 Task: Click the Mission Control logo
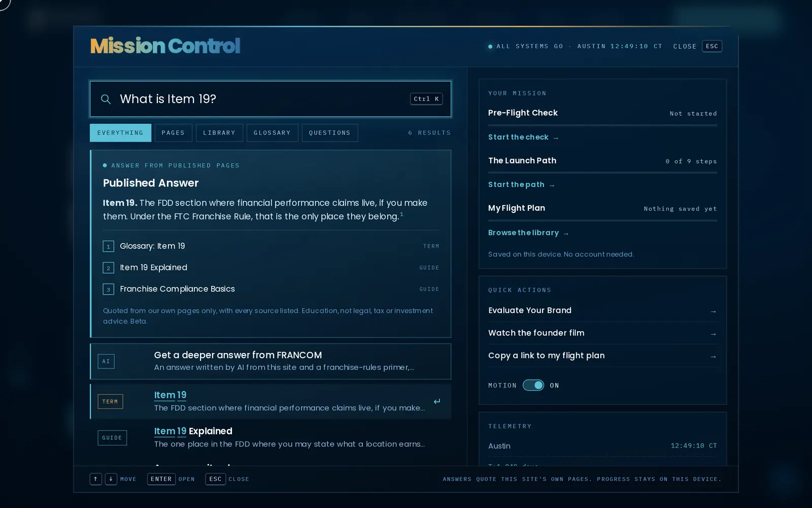[165, 46]
